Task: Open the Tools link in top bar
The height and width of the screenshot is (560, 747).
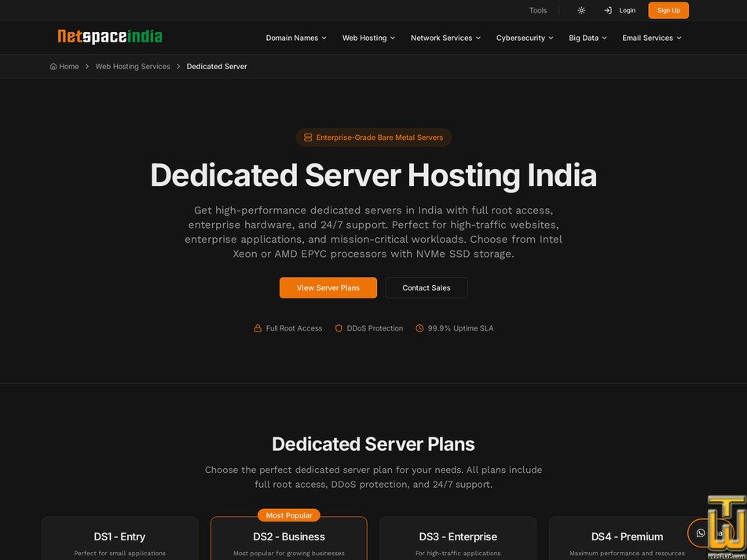Action: [x=538, y=10]
